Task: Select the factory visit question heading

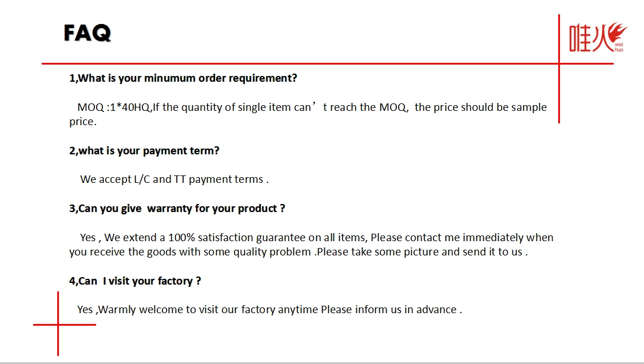Action: [x=135, y=281]
